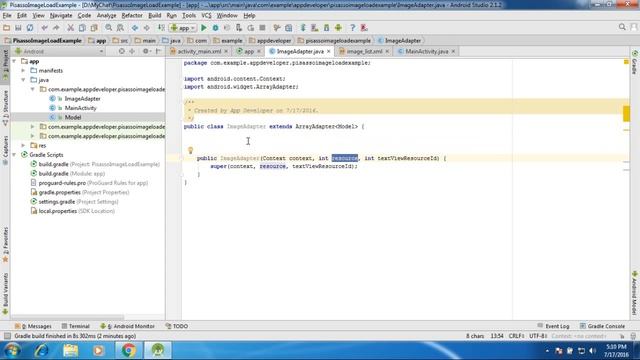The height and width of the screenshot is (360, 640).
Task: Click the Windows Start button
Action: click(12, 350)
